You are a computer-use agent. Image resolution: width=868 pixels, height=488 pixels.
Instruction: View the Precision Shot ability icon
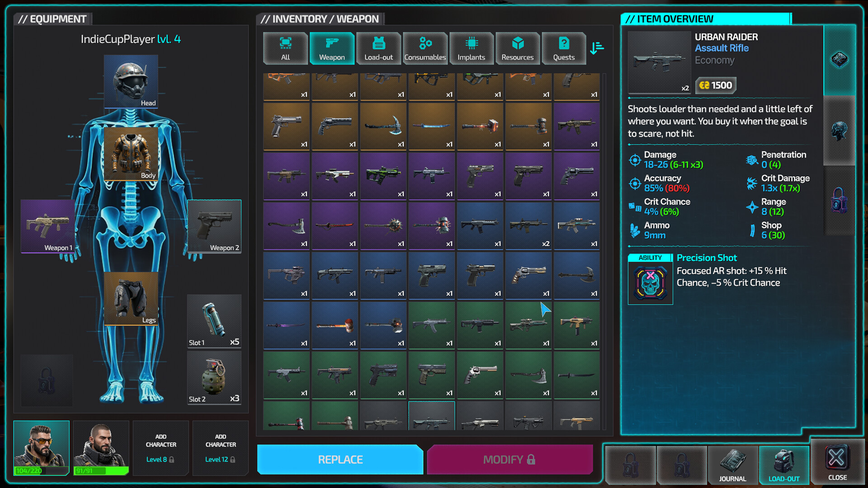click(650, 283)
